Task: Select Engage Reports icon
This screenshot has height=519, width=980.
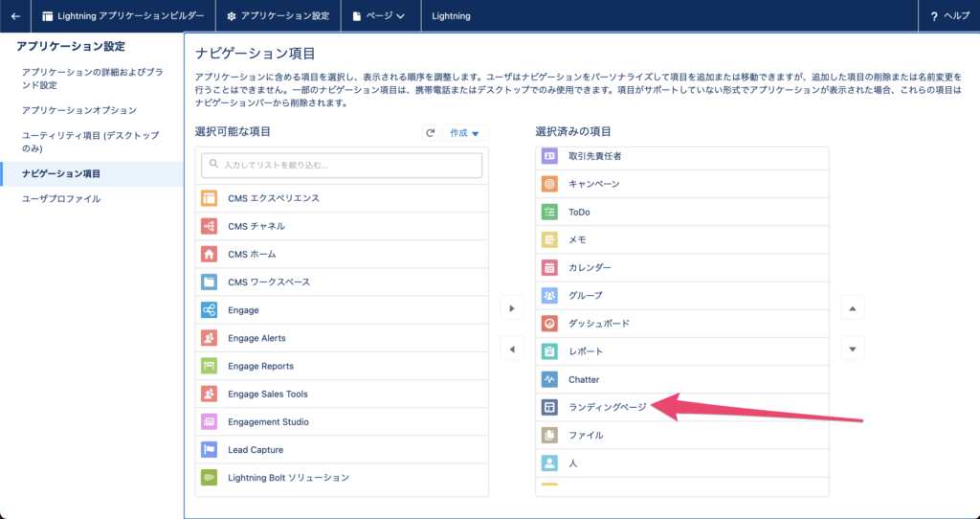Action: [209, 367]
